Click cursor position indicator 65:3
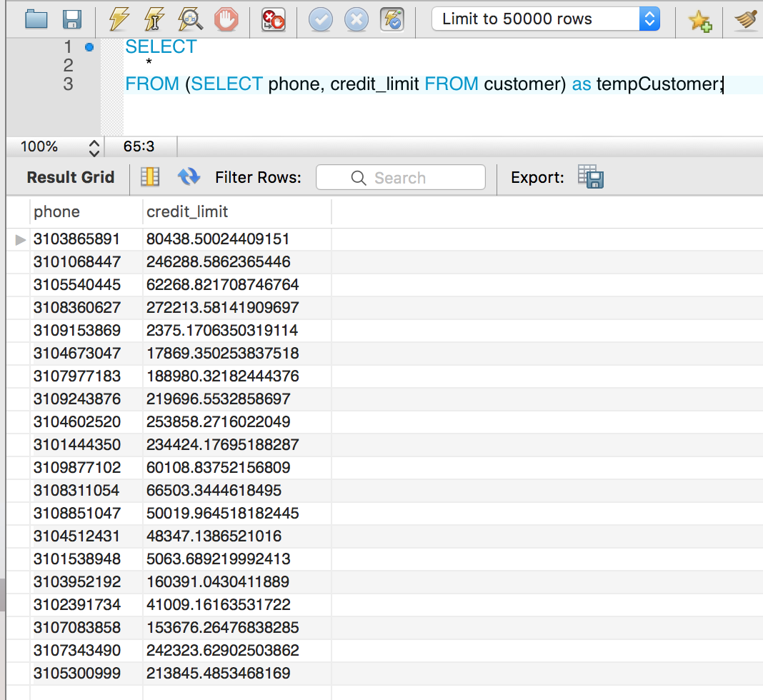Viewport: 763px width, 700px height. (139, 146)
